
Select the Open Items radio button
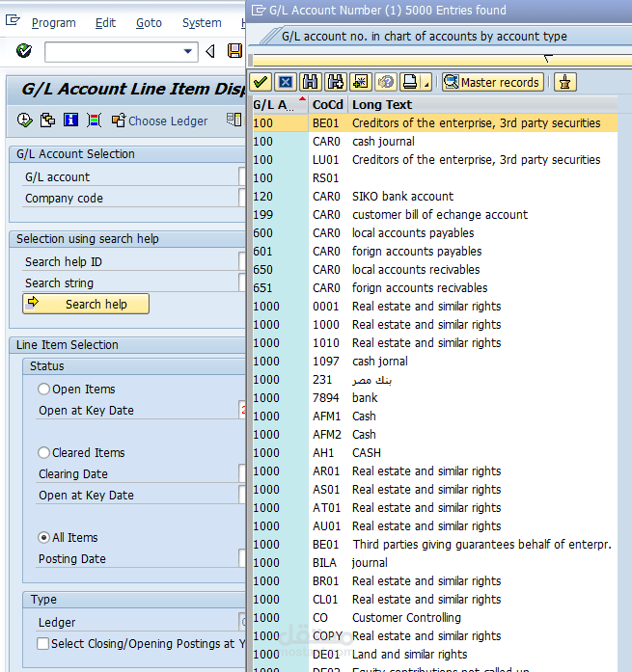43,390
